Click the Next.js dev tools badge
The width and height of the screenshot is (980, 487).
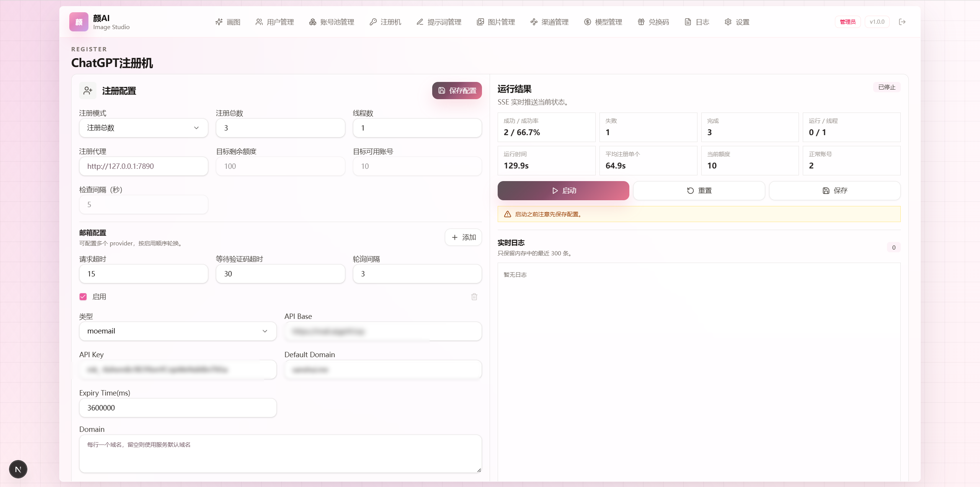pos(18,469)
